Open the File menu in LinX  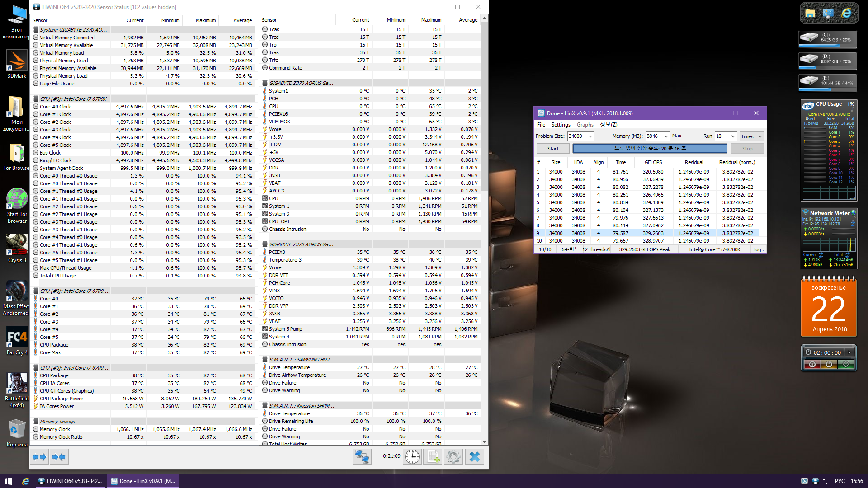(x=541, y=125)
